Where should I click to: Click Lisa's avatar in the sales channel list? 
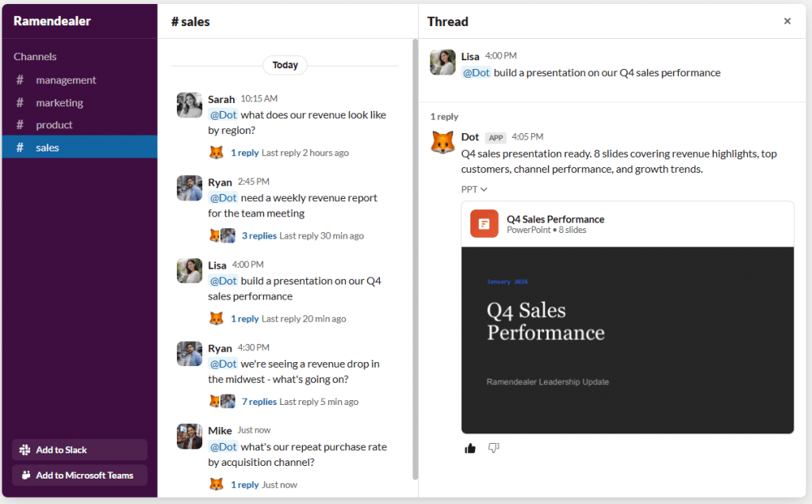[189, 271]
